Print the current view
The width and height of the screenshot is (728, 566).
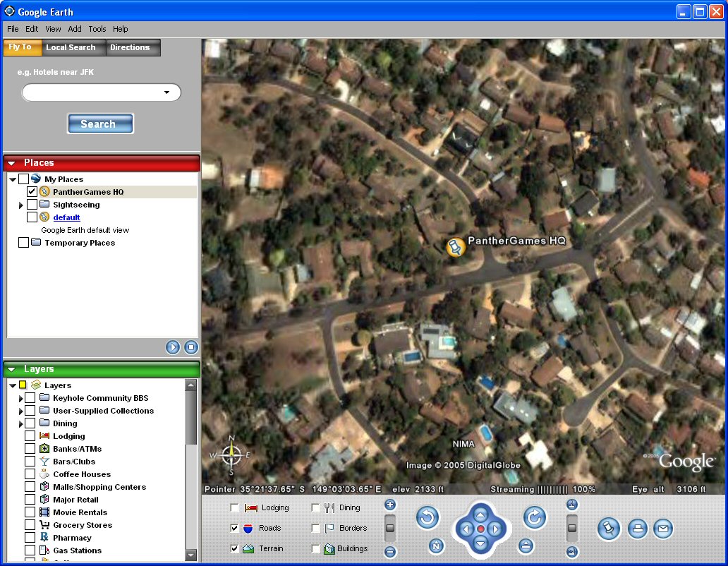click(x=638, y=529)
